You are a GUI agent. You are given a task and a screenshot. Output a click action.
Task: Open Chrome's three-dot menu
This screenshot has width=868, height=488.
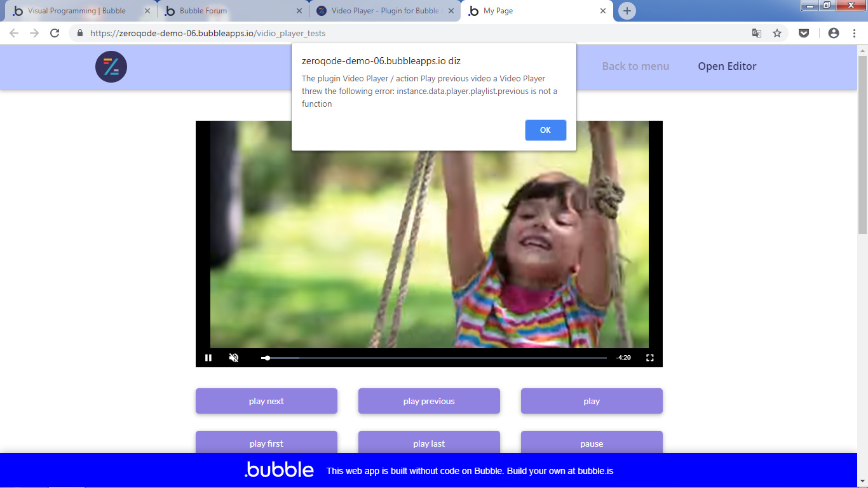(x=853, y=33)
